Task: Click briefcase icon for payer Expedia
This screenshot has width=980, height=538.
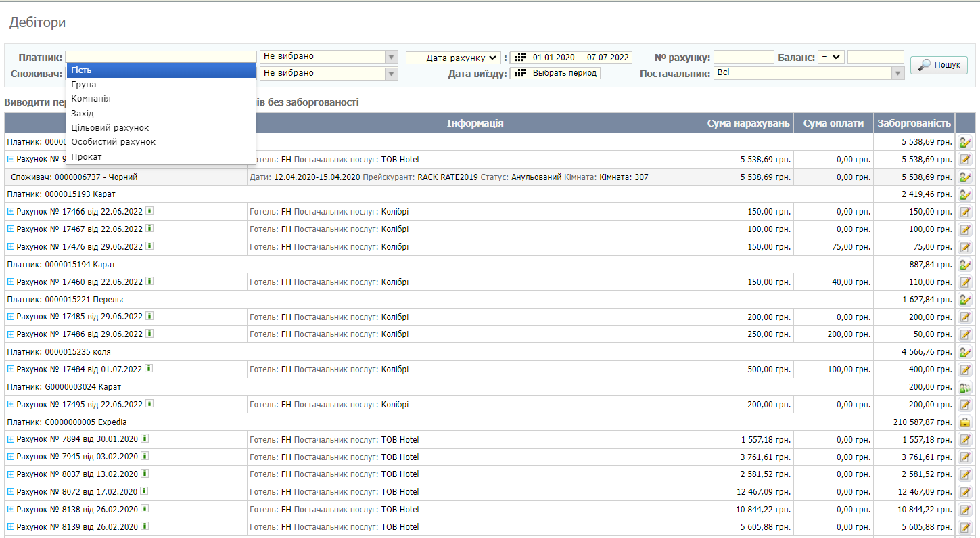Action: click(x=965, y=422)
